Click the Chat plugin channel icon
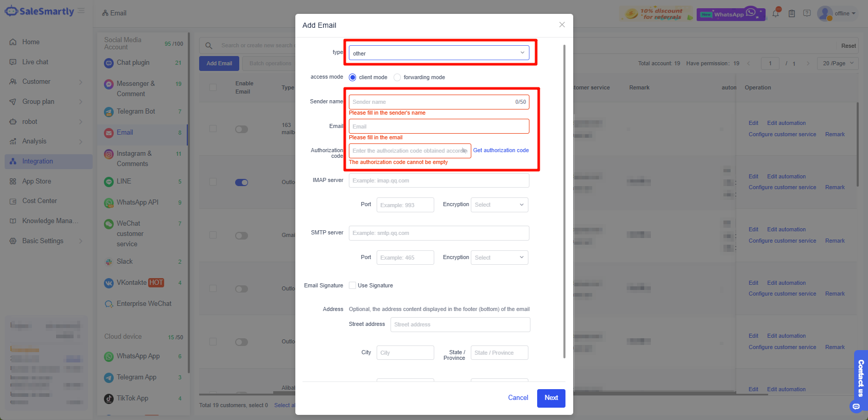This screenshot has width=868, height=420. (x=109, y=63)
